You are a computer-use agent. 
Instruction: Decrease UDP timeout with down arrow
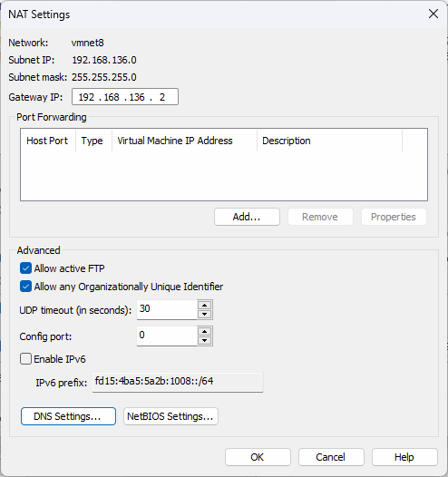click(x=204, y=314)
